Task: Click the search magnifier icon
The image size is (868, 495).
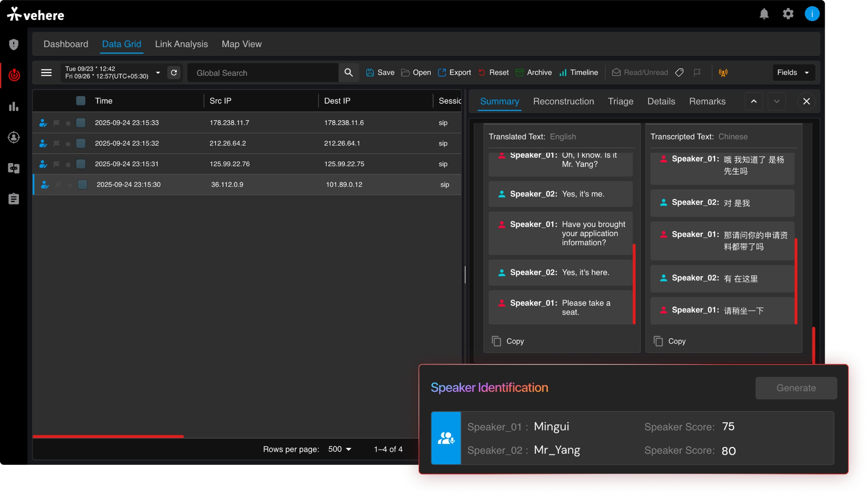Action: [x=349, y=73]
